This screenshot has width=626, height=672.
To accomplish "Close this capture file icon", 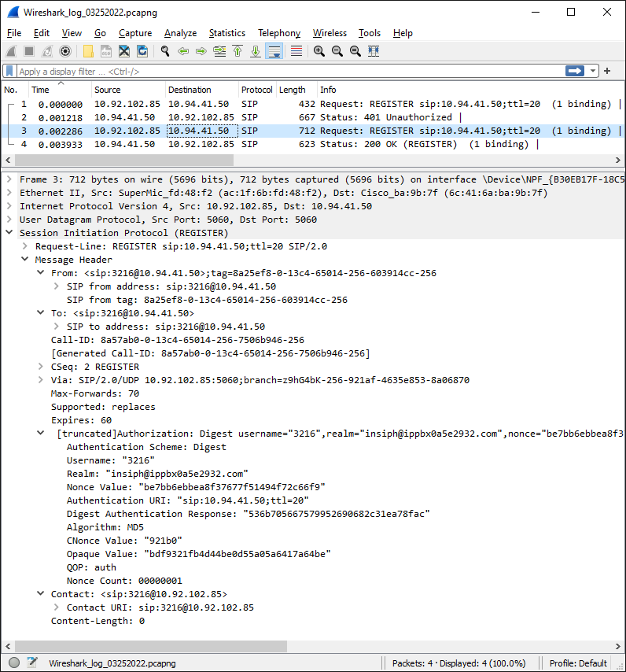I will (124, 51).
